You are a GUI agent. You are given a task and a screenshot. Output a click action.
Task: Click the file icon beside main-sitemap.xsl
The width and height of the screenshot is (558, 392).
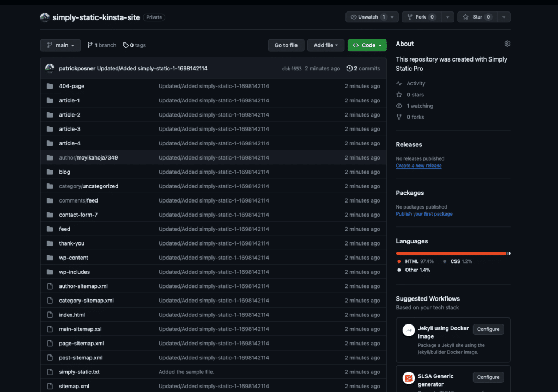50,329
